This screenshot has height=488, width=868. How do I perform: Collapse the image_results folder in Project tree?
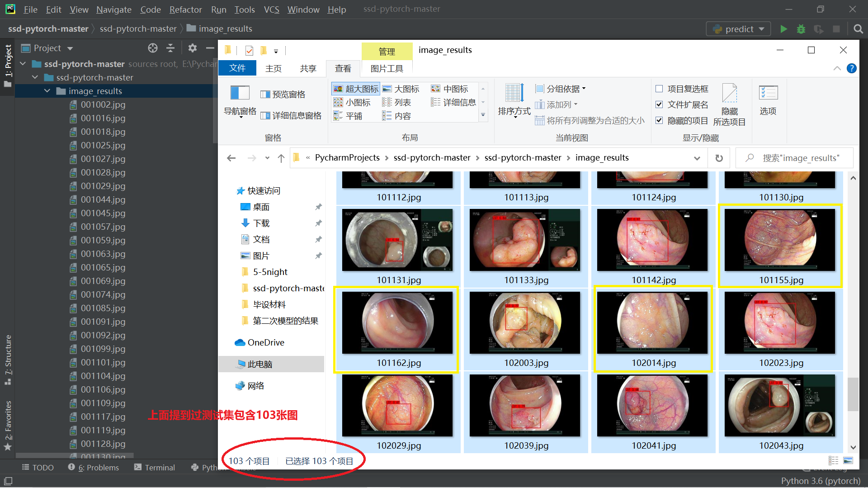coord(47,91)
